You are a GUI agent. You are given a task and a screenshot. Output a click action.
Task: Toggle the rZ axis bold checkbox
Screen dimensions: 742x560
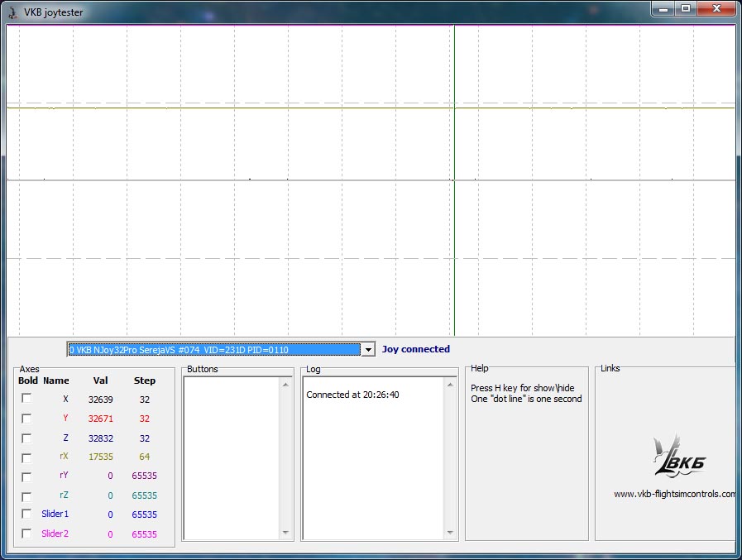26,496
